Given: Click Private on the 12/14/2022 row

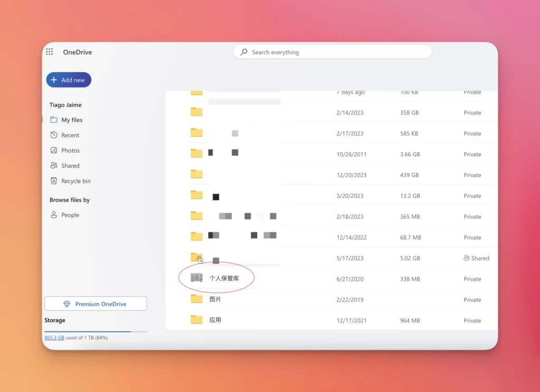Looking at the screenshot, I should pos(472,237).
